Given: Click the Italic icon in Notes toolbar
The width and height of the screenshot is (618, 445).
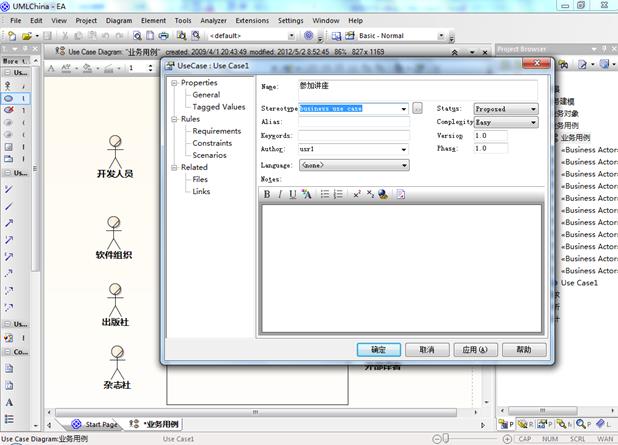Looking at the screenshot, I should point(280,194).
